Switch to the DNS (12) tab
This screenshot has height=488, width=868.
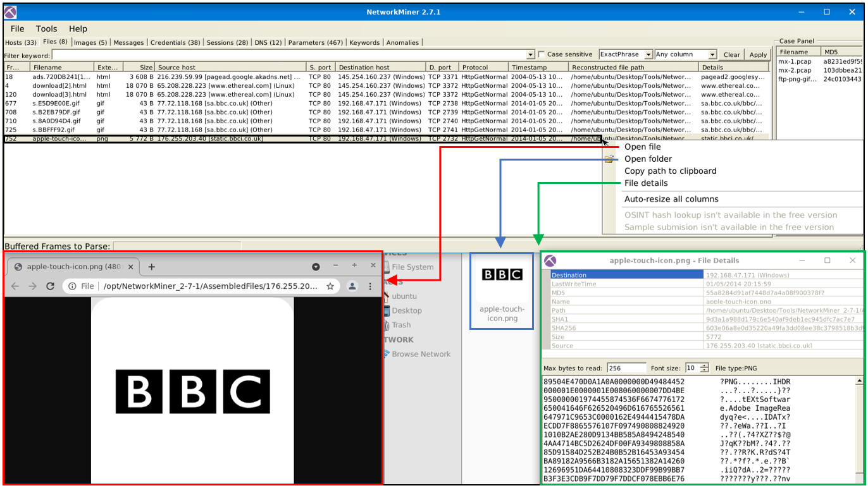coord(268,42)
